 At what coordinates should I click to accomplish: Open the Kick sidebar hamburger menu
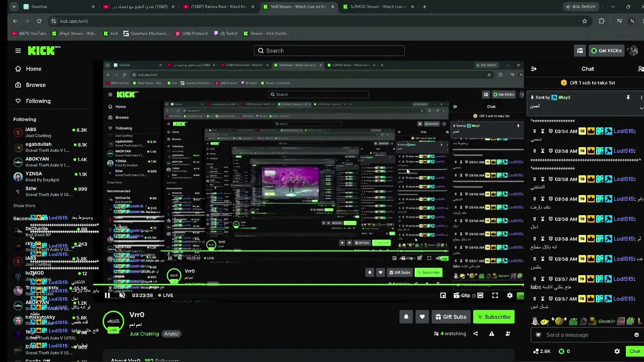pos(18,51)
